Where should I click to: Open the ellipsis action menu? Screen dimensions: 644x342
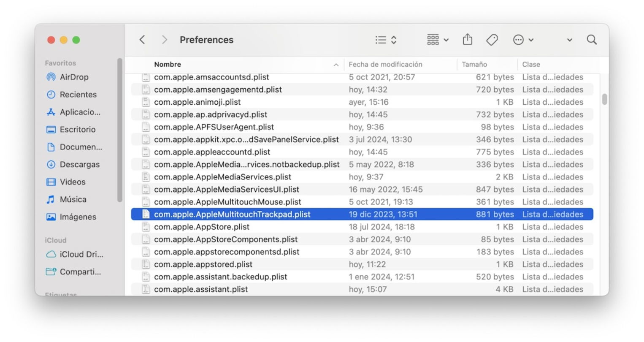[x=523, y=40]
